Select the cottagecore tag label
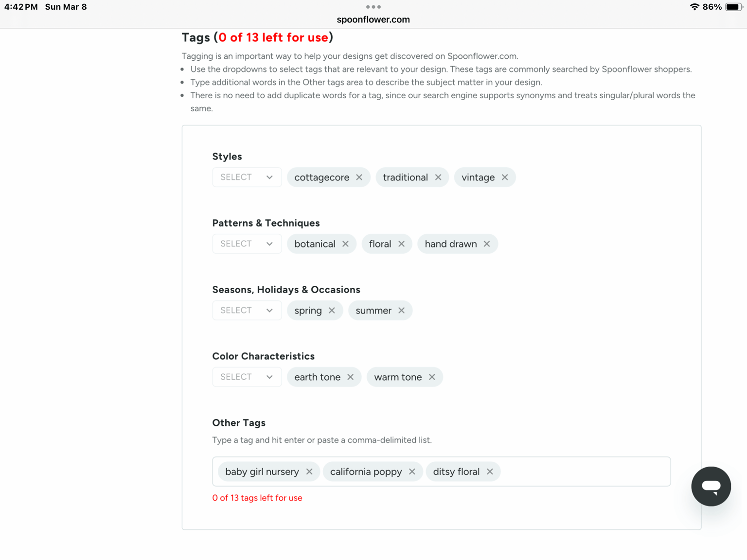Screen dimensions: 747x560 tap(322, 177)
